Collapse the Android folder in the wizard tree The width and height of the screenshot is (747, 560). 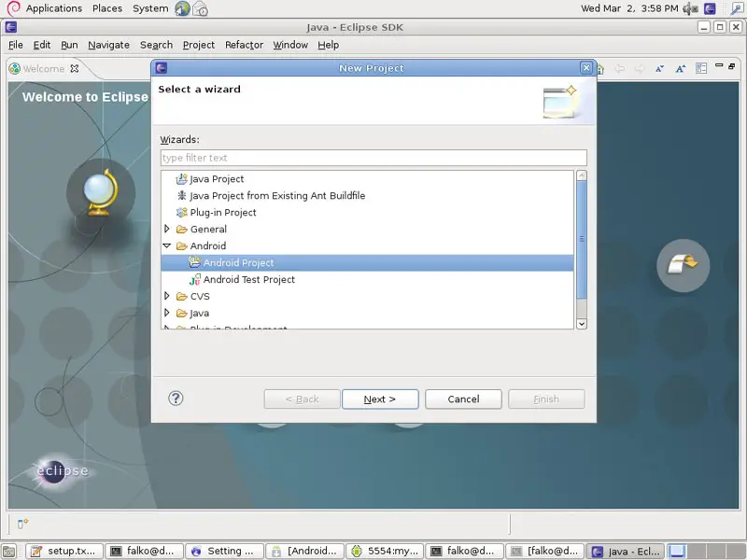click(167, 245)
